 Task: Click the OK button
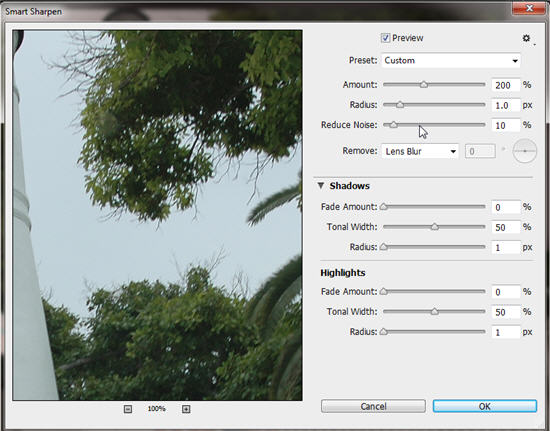pyautogui.click(x=485, y=406)
